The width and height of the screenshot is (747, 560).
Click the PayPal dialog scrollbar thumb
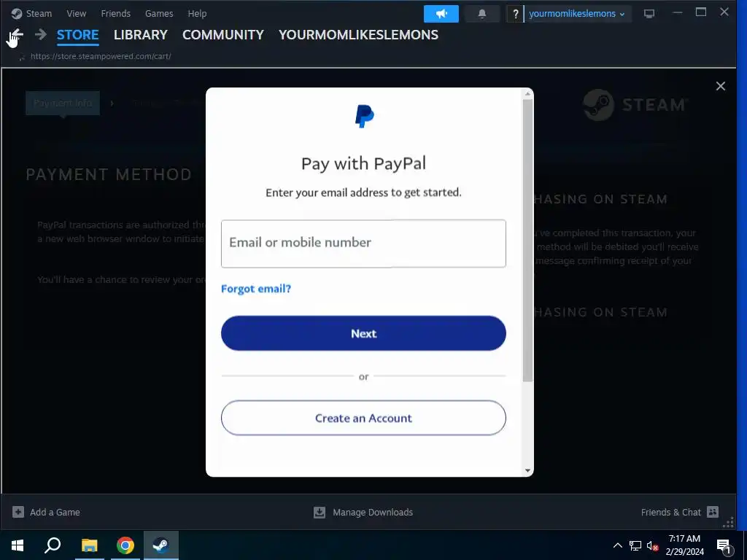click(527, 241)
